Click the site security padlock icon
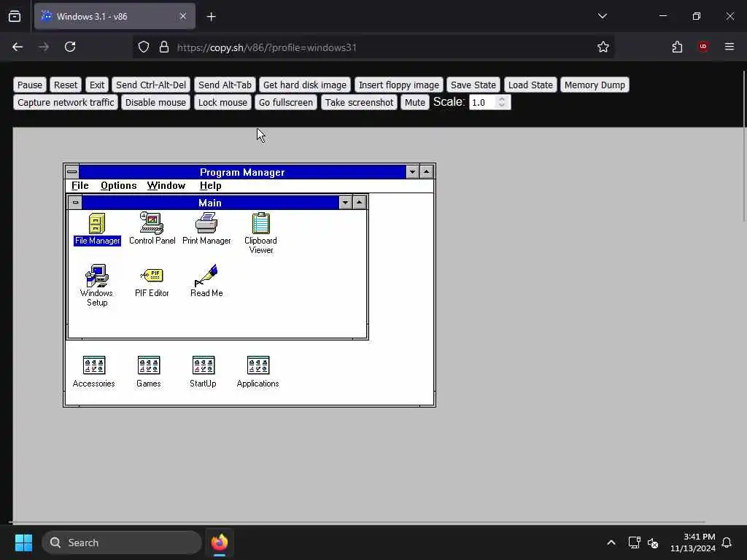This screenshot has height=560, width=747. click(164, 47)
